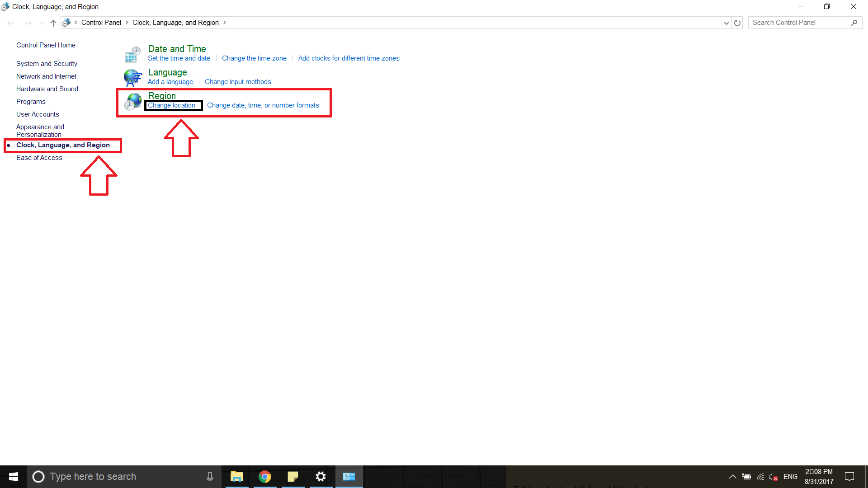This screenshot has height=488, width=868.
Task: Open the Add a language link
Action: coord(170,81)
